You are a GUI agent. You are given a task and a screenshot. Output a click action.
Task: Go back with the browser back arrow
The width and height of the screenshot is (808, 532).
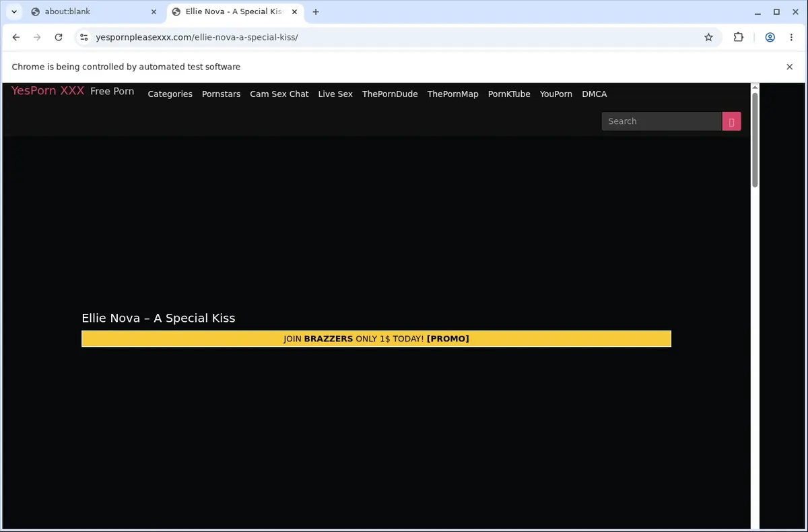click(x=16, y=37)
